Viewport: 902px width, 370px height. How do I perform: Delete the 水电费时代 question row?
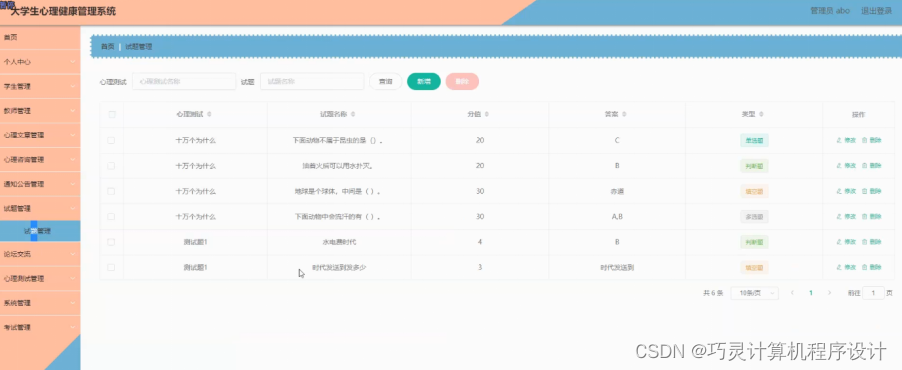[x=872, y=242]
